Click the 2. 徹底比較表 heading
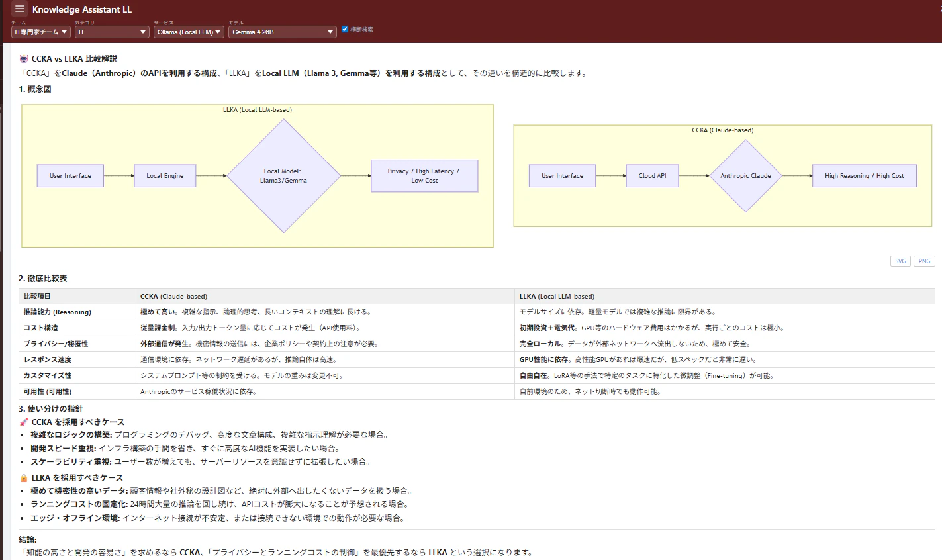This screenshot has height=560, width=942. (43, 278)
